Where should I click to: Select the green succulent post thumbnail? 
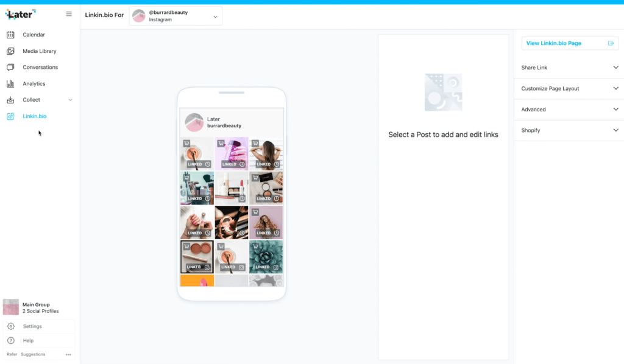(266, 257)
